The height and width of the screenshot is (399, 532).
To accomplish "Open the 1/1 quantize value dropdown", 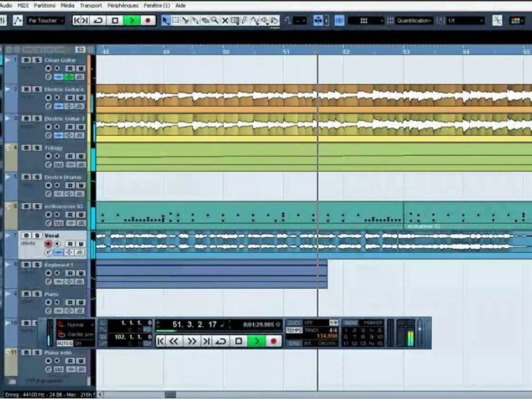I will point(465,21).
